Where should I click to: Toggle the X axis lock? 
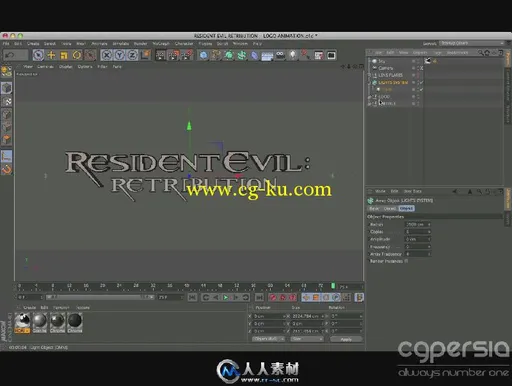point(106,55)
